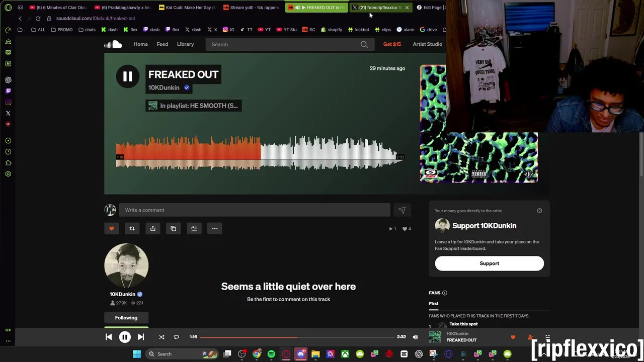The image size is (644, 362).
Task: Enlarge the FREAKED OUT cover artwork
Action: coord(478,124)
